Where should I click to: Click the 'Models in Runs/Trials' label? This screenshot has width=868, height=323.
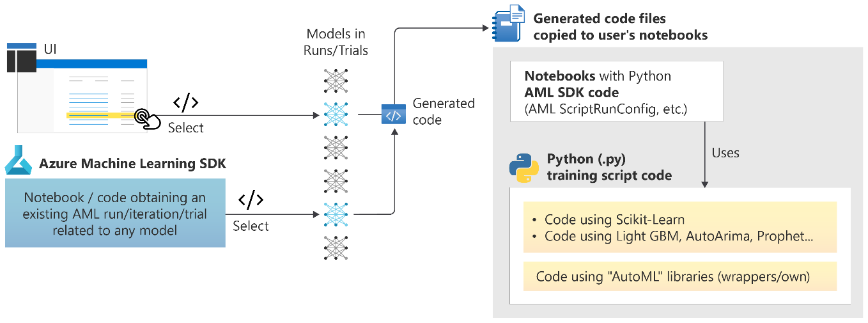336,42
